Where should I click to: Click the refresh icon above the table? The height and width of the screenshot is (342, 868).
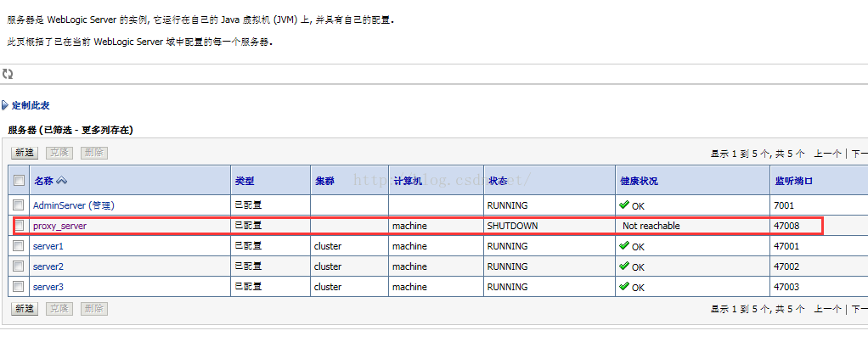point(7,74)
